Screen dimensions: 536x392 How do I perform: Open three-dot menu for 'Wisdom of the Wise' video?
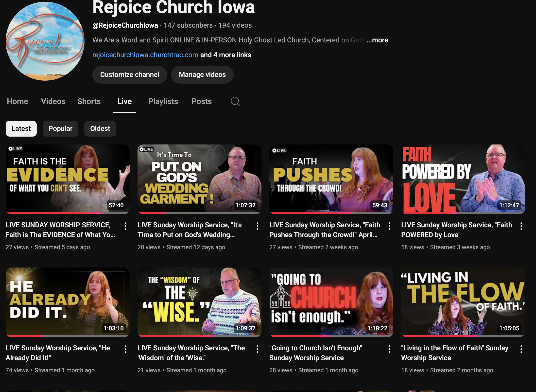pyautogui.click(x=258, y=349)
